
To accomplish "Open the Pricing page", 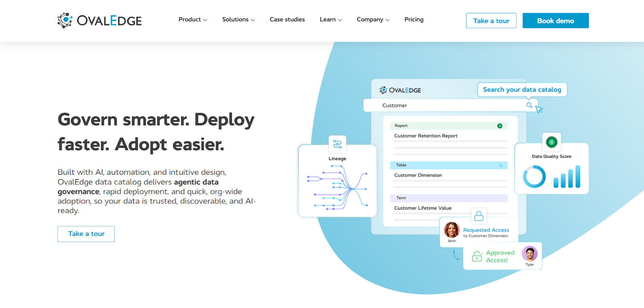I will 414,19.
